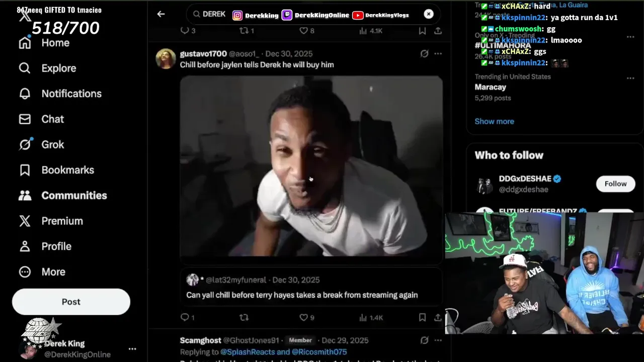
Task: Open account menu dots beside Derek King
Action: coord(132,349)
